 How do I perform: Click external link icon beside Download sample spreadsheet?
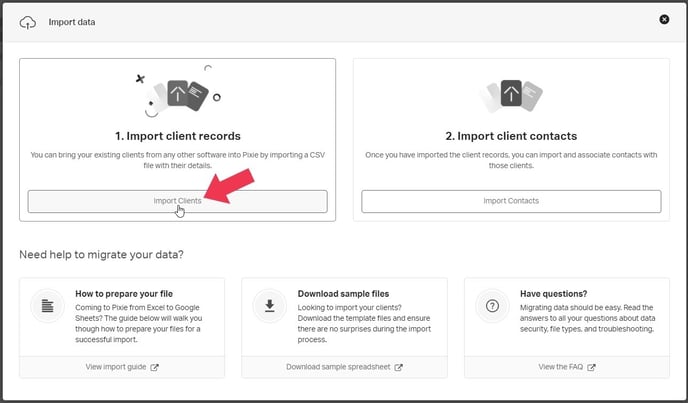coord(399,367)
